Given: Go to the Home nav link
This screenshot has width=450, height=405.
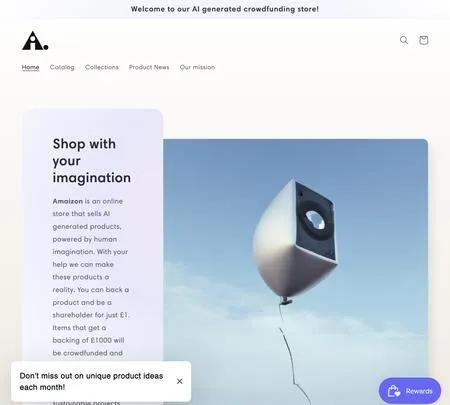Looking at the screenshot, I should (30, 67).
